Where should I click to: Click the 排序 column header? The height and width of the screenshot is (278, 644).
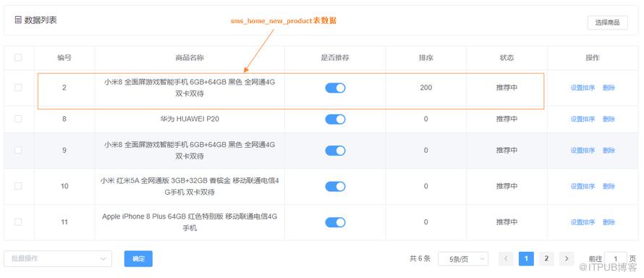(x=426, y=57)
